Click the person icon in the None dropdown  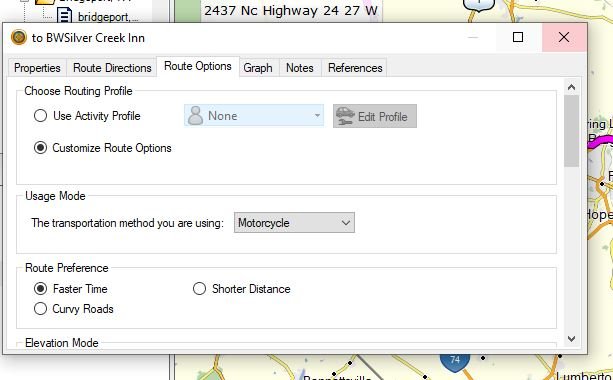pyautogui.click(x=195, y=116)
